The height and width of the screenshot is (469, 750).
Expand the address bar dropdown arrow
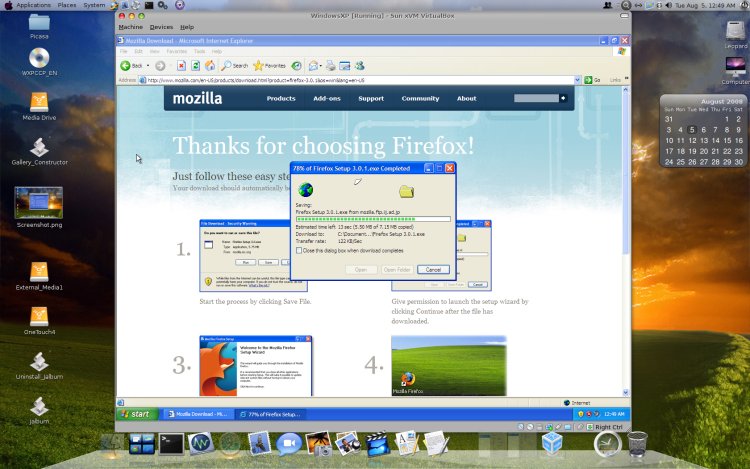pos(577,80)
